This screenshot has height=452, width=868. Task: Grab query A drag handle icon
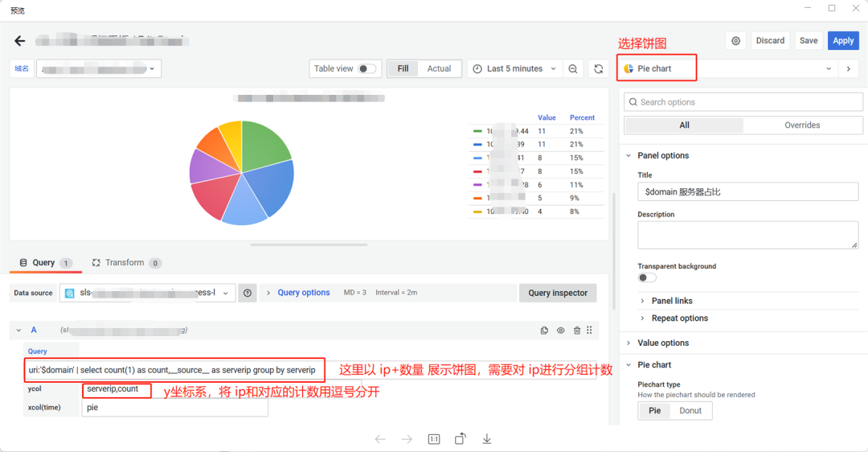(589, 330)
